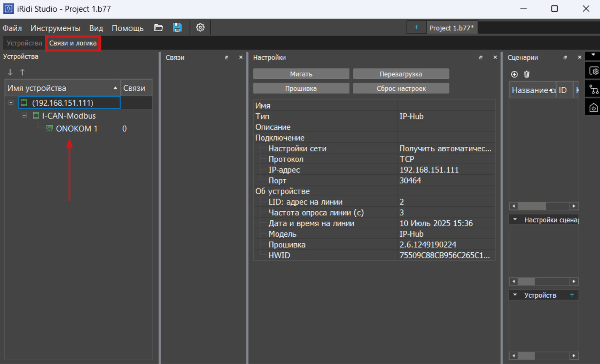Switch to the Устройства tab

tap(24, 43)
